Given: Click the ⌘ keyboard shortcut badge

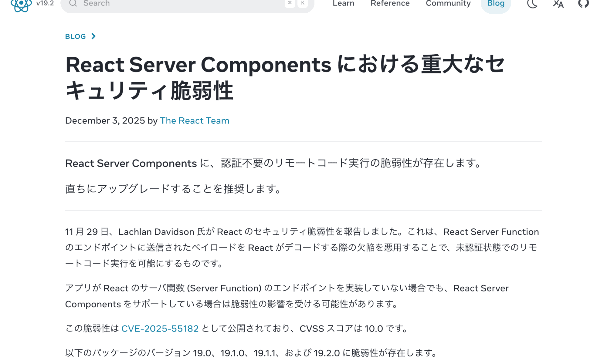Looking at the screenshot, I should point(290,3).
